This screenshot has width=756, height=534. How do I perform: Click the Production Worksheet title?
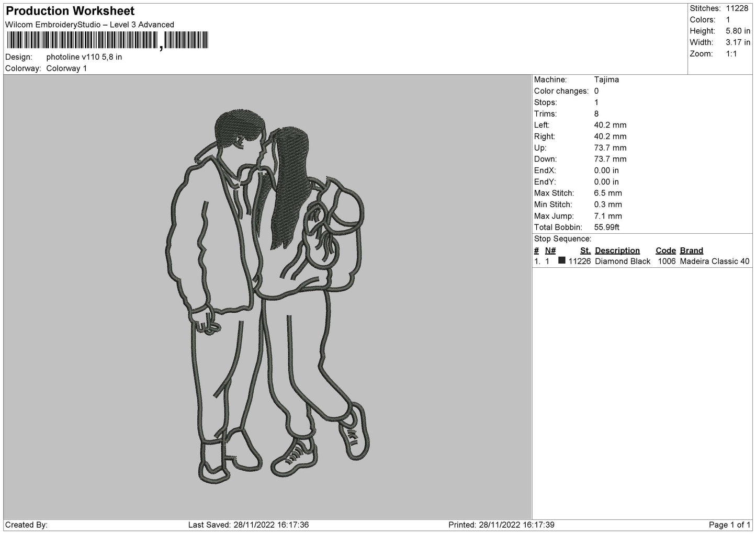tap(70, 11)
